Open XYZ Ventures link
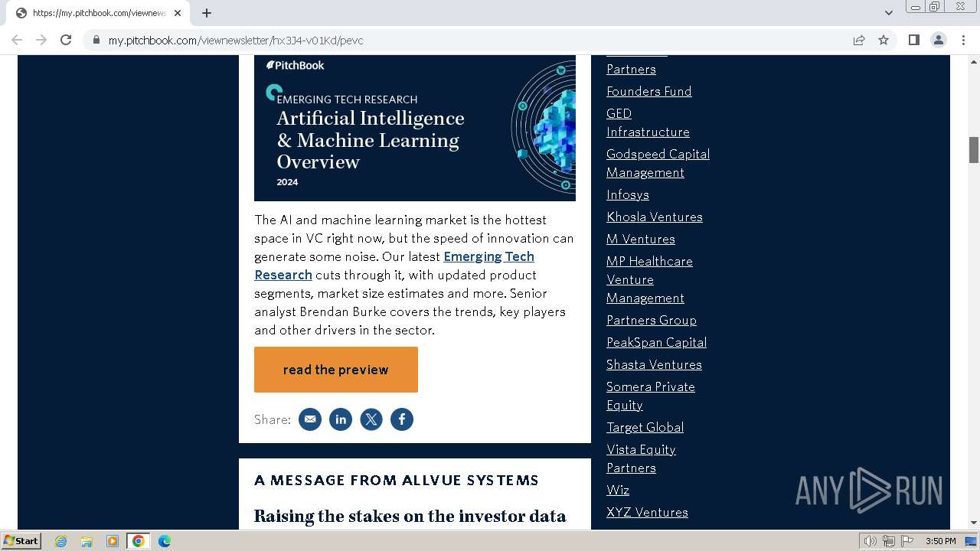980x551 pixels. (x=647, y=512)
